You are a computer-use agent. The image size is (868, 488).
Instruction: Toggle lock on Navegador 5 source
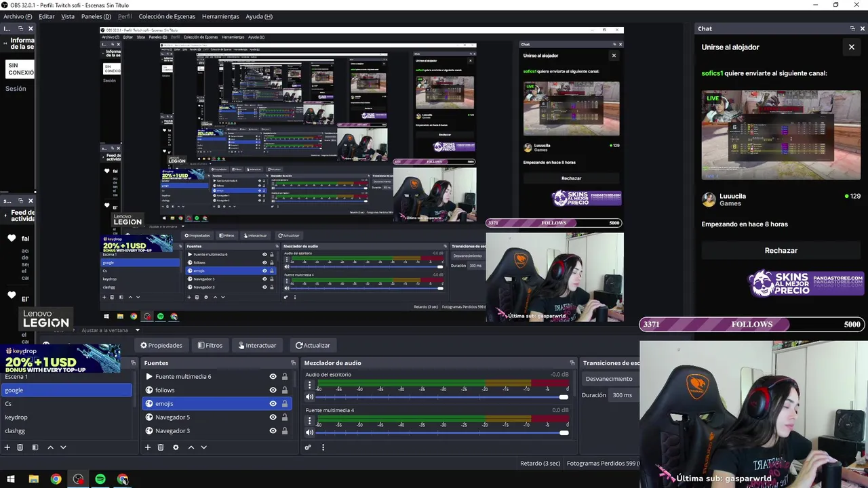pos(285,418)
